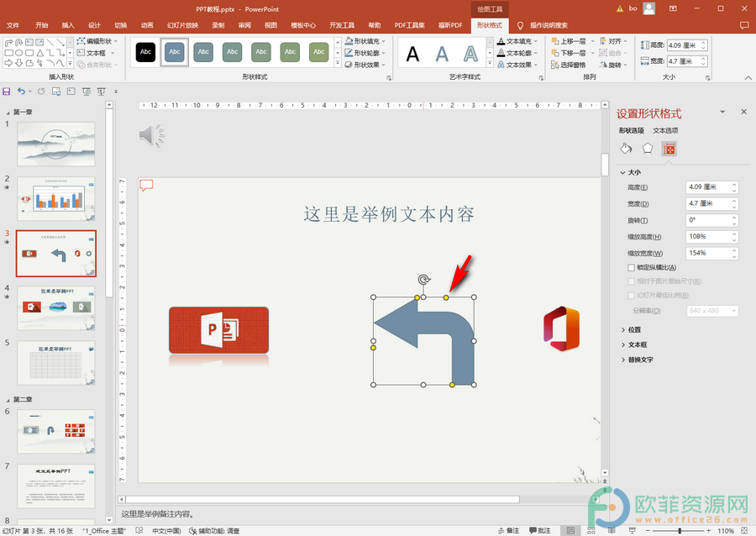The height and width of the screenshot is (536, 756).
Task: Pick the down block arrow in shapes gallery
Action: tap(18, 63)
